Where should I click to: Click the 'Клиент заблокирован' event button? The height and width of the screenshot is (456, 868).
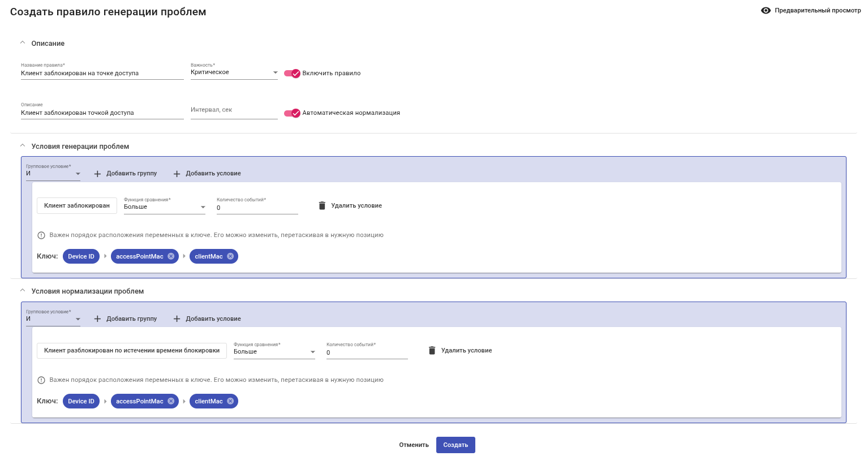pyautogui.click(x=77, y=205)
